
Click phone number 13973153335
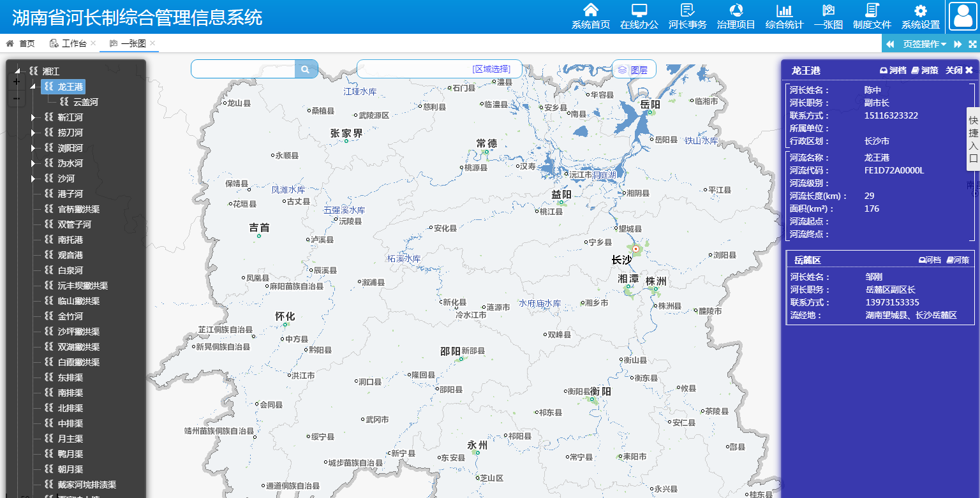coord(893,302)
